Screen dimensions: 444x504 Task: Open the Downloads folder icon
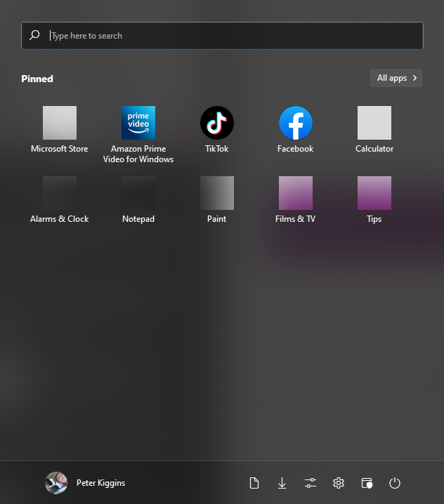click(x=282, y=483)
